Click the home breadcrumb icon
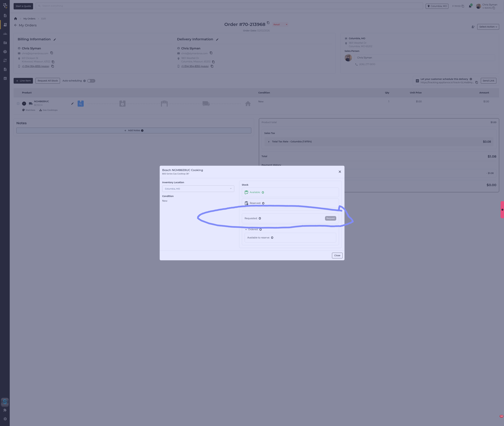 [x=15, y=19]
